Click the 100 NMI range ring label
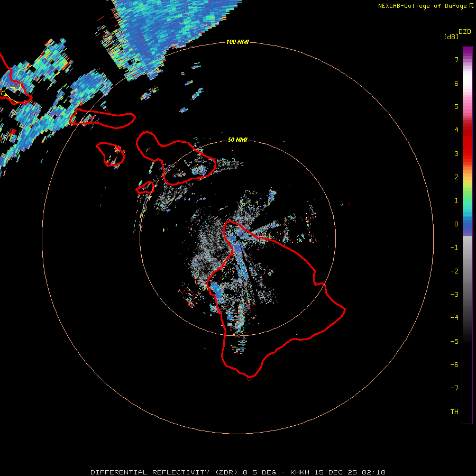Viewport: 476px width, 476px height. 237,42
